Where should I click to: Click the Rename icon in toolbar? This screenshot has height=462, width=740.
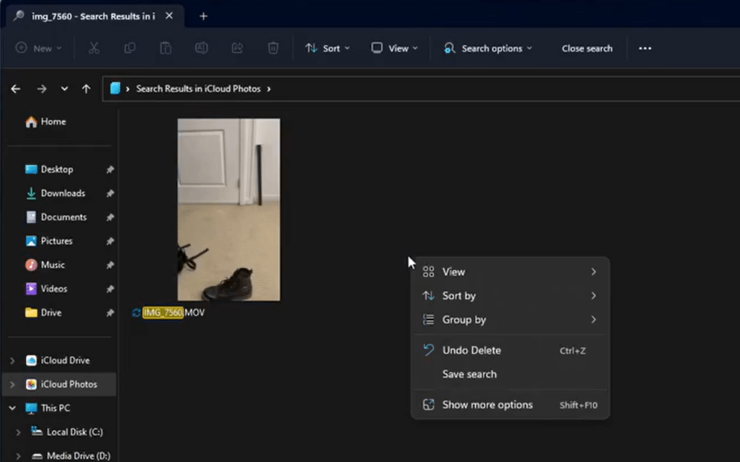click(x=201, y=48)
